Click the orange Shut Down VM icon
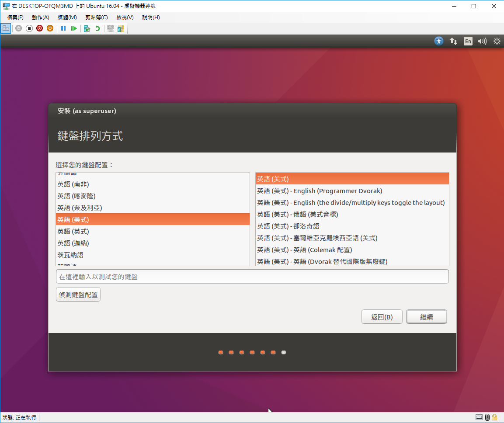The image size is (504, 423). 50,28
